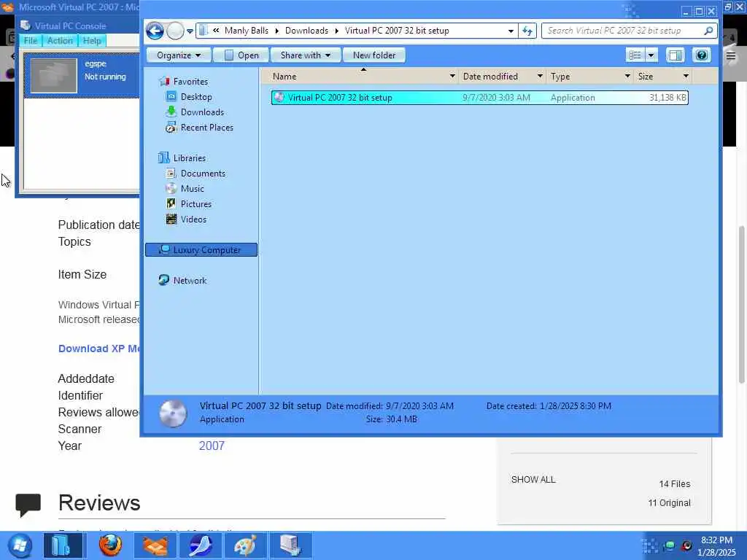747x560 pixels.
Task: Click the Download XP Mode link on the web page
Action: (x=98, y=349)
